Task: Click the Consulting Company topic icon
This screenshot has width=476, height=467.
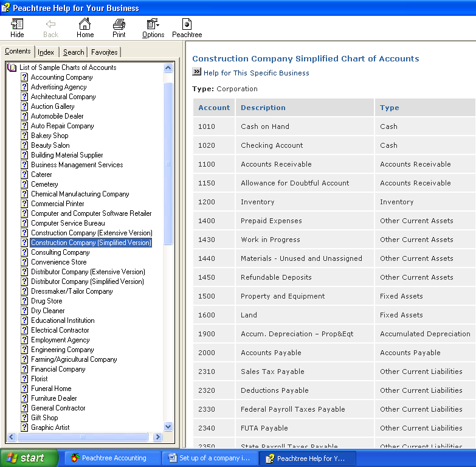Action: click(24, 252)
